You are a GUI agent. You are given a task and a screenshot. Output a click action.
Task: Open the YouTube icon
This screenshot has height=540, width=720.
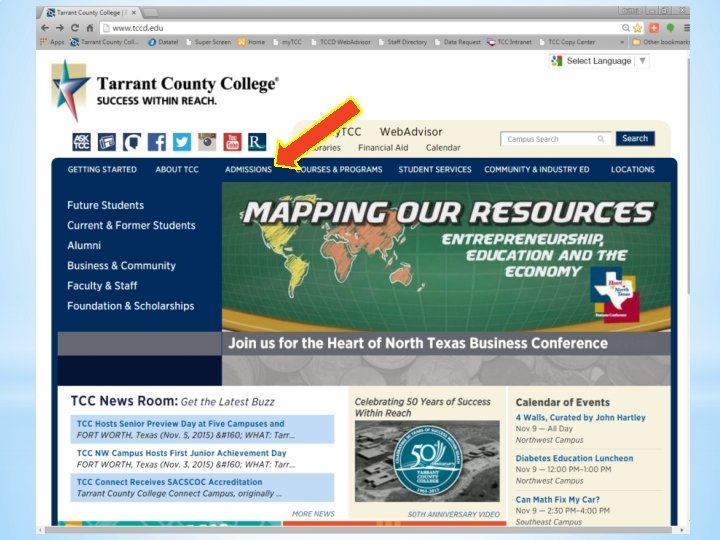tap(232, 142)
